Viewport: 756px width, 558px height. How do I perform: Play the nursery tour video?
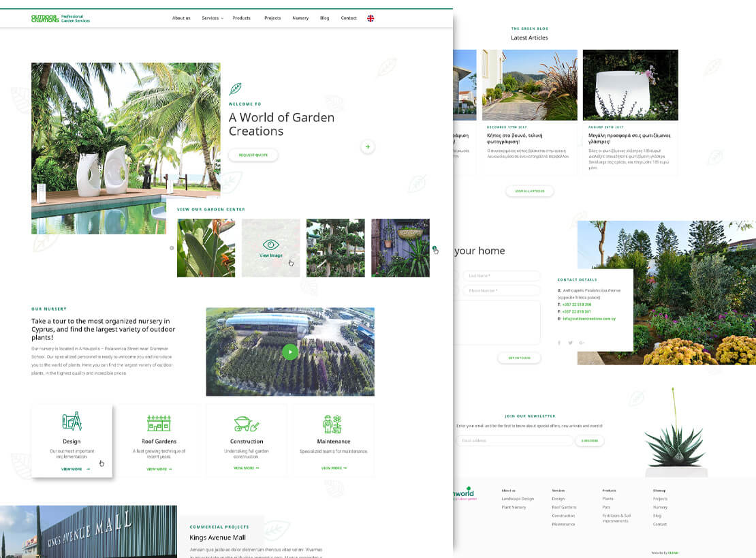289,352
